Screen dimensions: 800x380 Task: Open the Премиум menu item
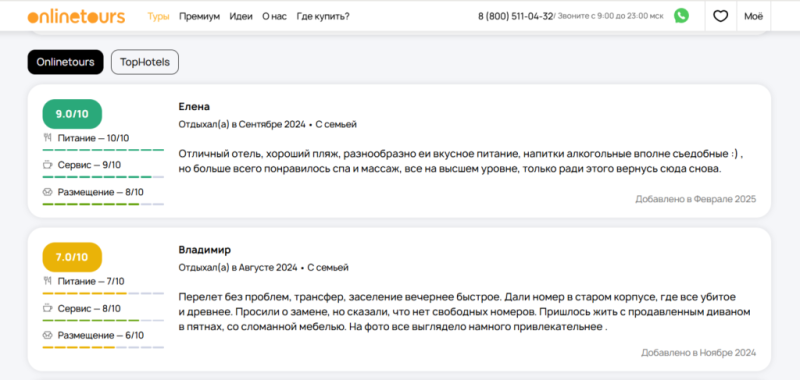199,16
